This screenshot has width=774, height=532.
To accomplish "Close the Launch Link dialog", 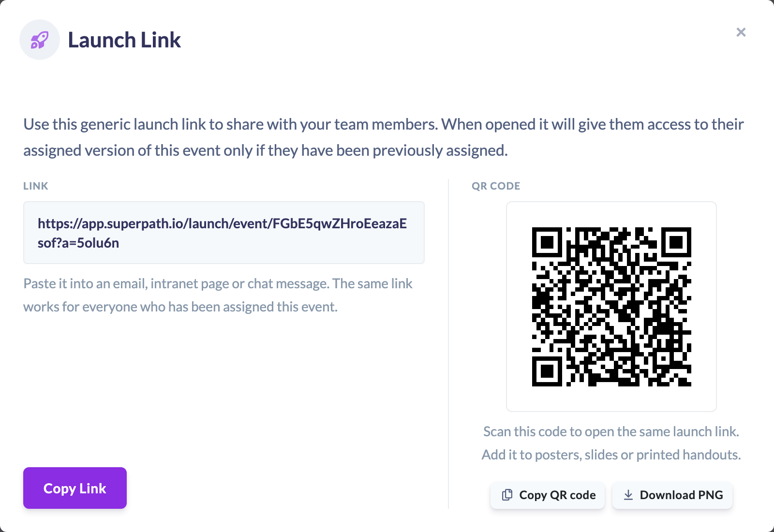I will click(x=741, y=32).
